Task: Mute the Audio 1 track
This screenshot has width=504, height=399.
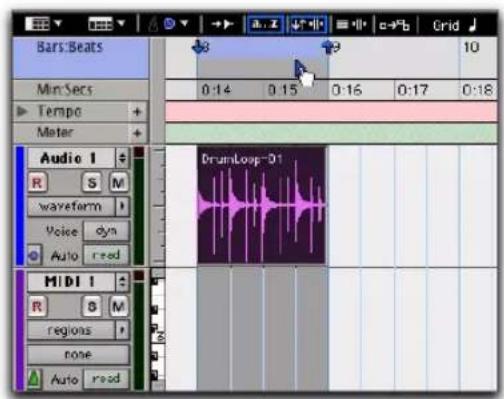Action: point(118,183)
